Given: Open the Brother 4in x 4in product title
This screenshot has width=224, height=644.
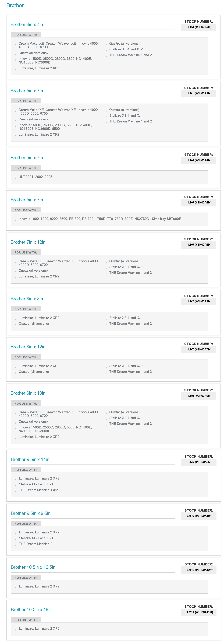Looking at the screenshot, I should [27, 24].
